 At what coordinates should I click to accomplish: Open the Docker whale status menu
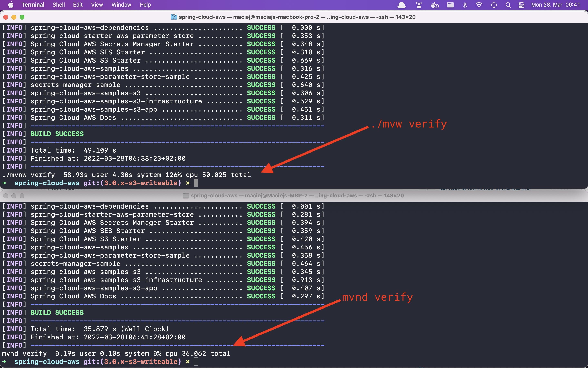pos(435,5)
